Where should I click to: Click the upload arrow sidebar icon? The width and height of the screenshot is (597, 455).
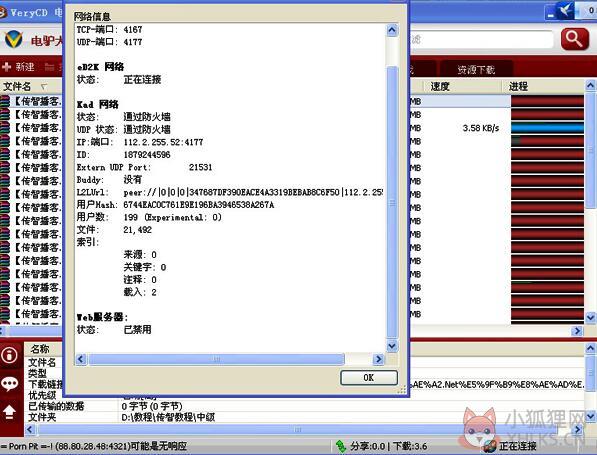[10, 412]
